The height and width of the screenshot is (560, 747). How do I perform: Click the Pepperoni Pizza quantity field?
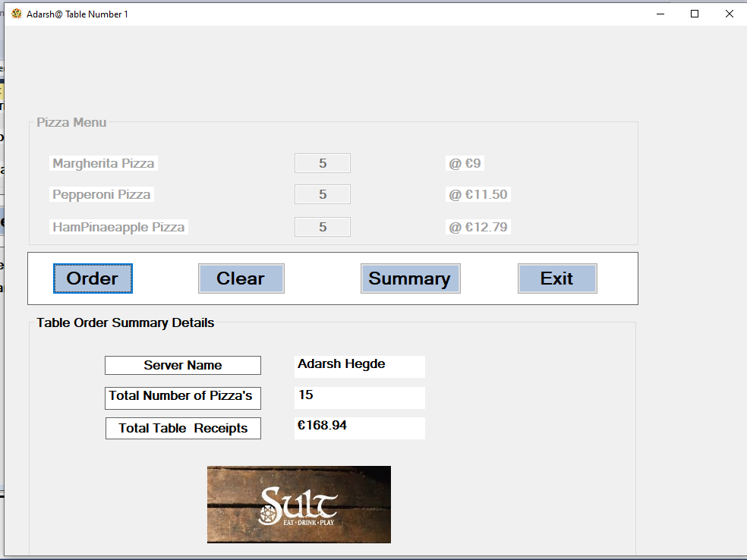click(322, 193)
